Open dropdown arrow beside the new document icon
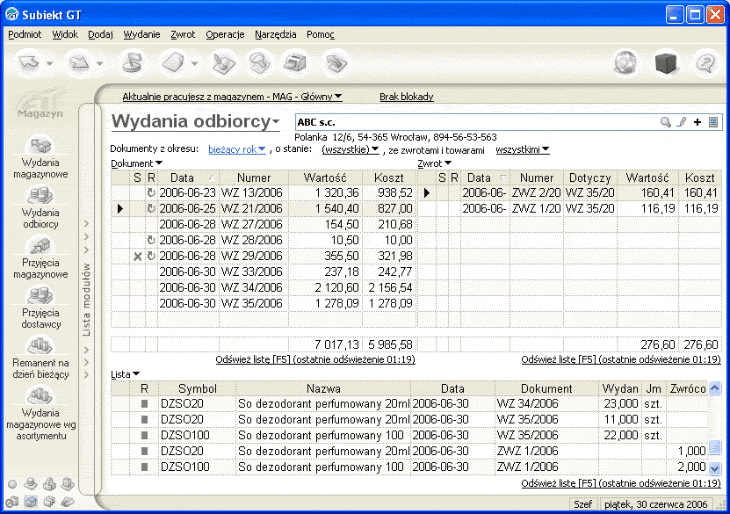The width and height of the screenshot is (730, 514). coord(195,63)
